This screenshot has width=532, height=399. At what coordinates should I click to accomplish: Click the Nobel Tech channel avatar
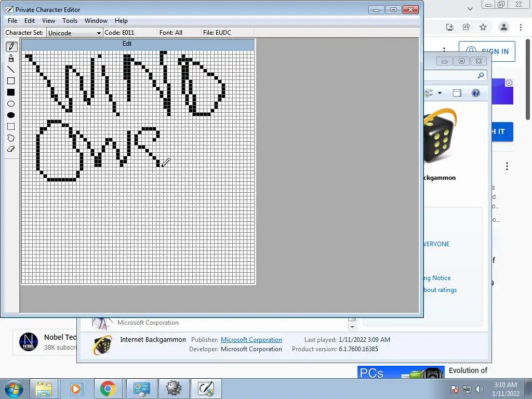point(29,342)
